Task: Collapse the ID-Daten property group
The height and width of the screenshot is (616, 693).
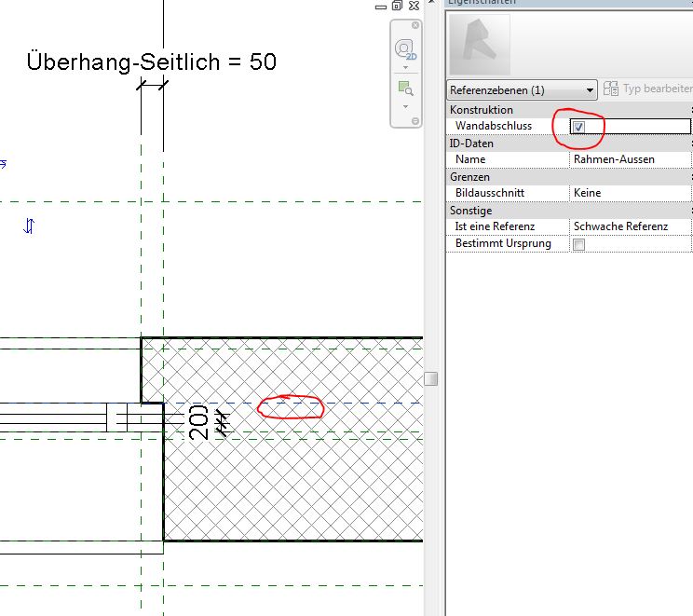Action: [691, 144]
